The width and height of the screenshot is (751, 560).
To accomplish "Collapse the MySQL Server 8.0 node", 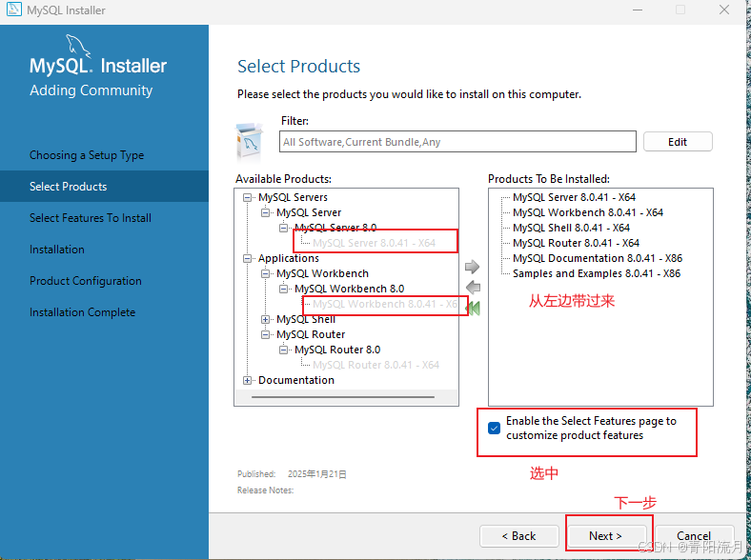I will 284,228.
